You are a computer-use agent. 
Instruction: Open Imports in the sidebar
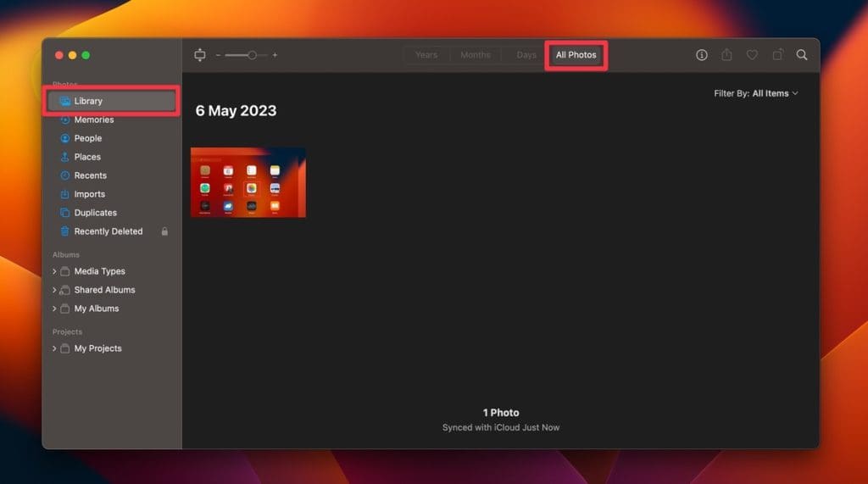point(112,194)
